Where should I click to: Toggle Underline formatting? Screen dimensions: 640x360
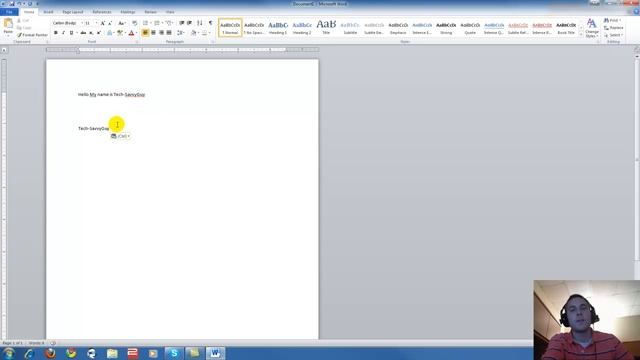point(71,33)
